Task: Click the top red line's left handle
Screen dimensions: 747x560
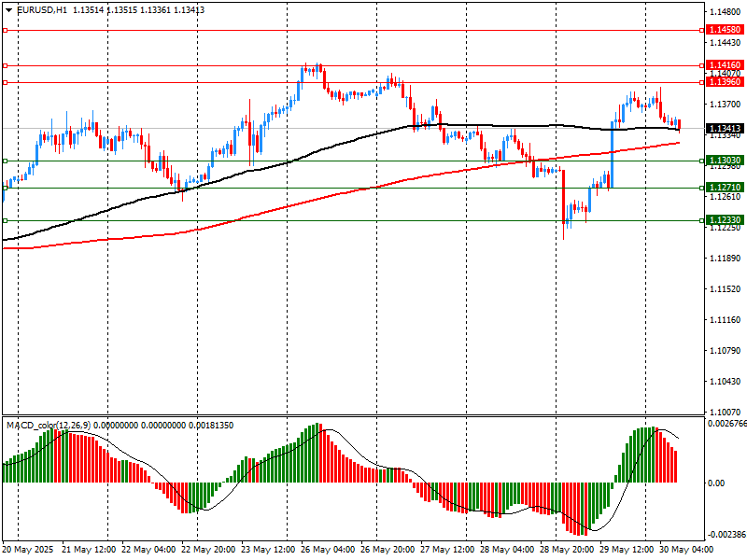Action: [5, 30]
